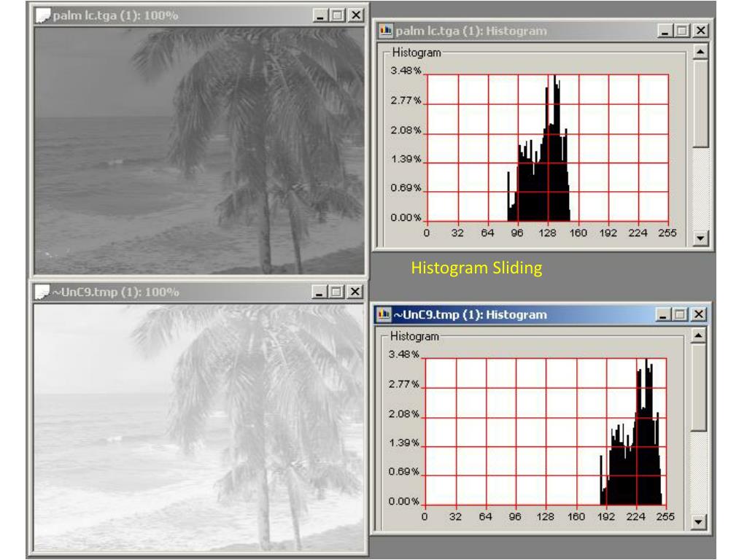Minimize the palm lc.tga Histogram window
The image size is (747, 560).
(666, 31)
